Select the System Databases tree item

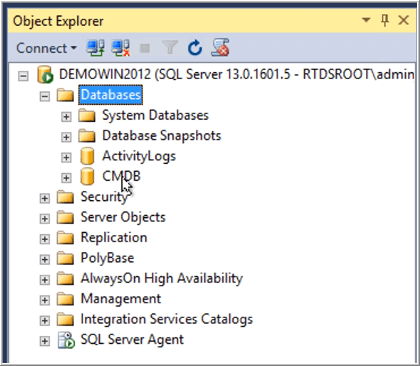[155, 116]
